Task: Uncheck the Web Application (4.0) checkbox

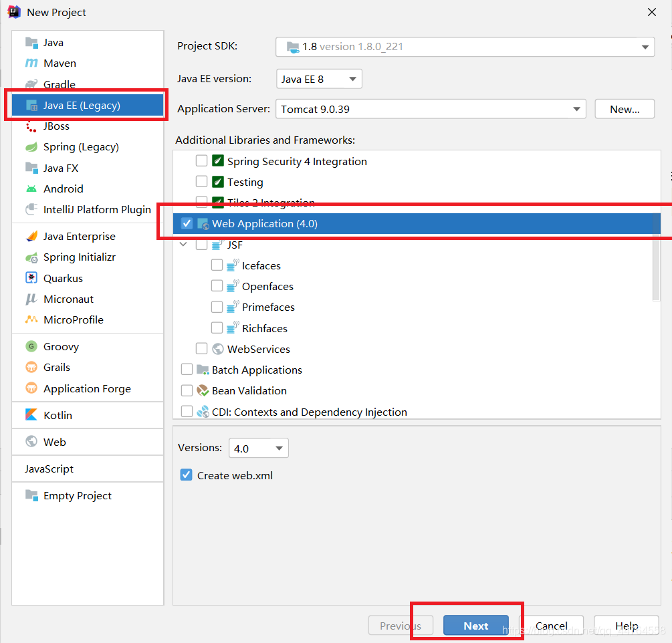Action: [x=187, y=223]
